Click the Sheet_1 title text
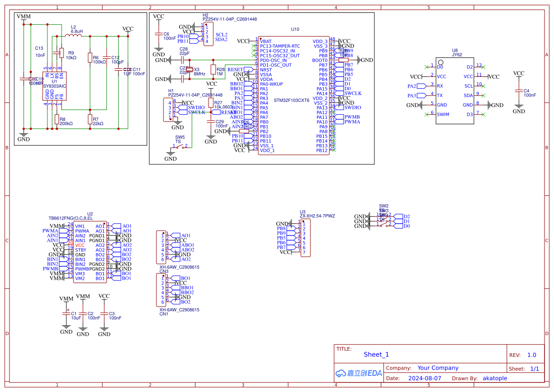This screenshot has width=554, height=392. (x=376, y=355)
